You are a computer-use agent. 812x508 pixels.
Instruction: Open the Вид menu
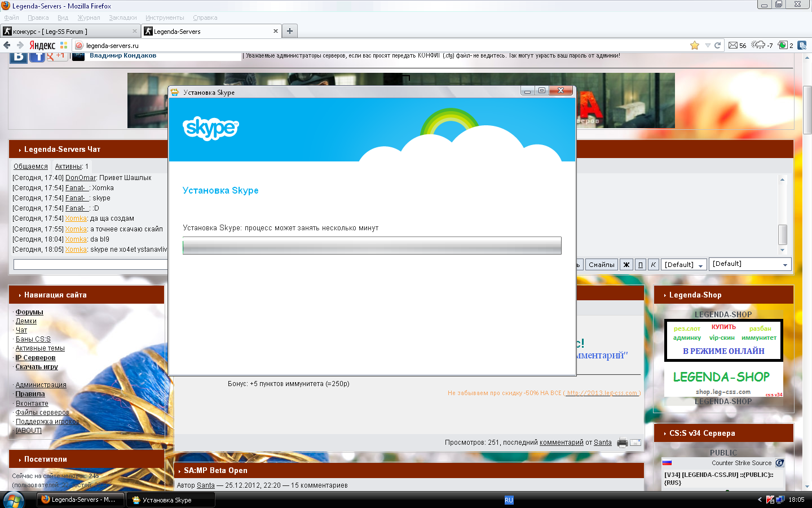[63, 17]
